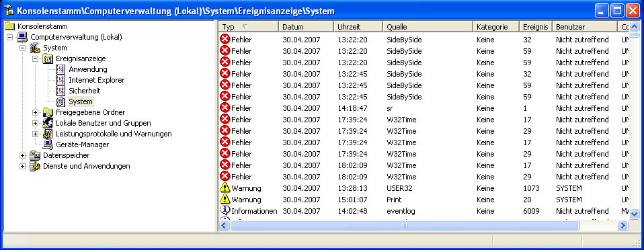Sort by the Kategorie column header
Image resolution: width=644 pixels, height=250 pixels.
point(496,27)
